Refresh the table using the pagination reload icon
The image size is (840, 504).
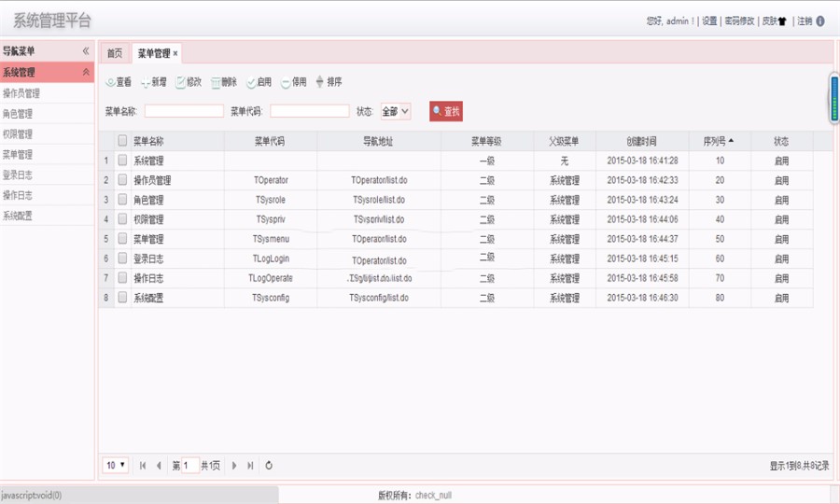point(269,465)
